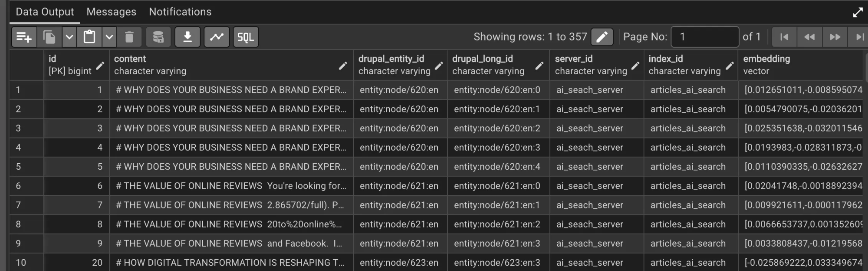
Task: View the SQL of the current query
Action: [245, 37]
